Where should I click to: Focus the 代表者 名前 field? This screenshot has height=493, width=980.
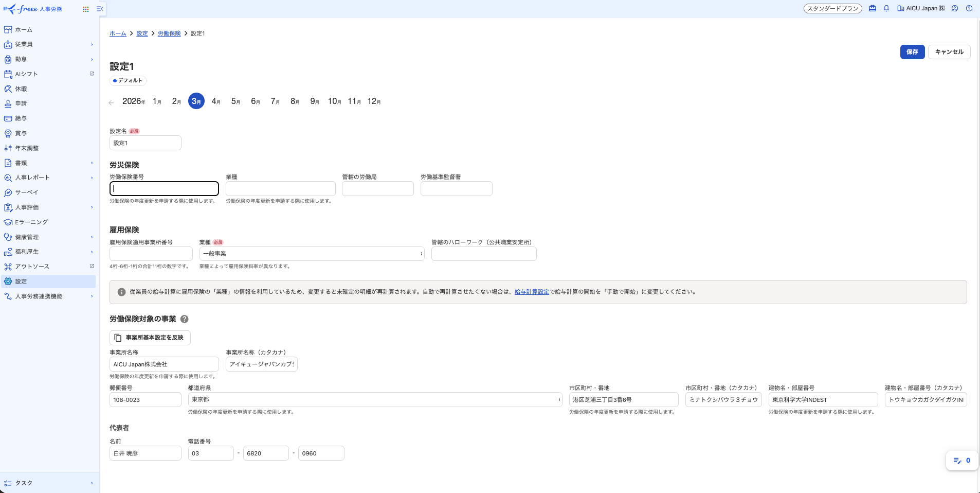click(146, 453)
